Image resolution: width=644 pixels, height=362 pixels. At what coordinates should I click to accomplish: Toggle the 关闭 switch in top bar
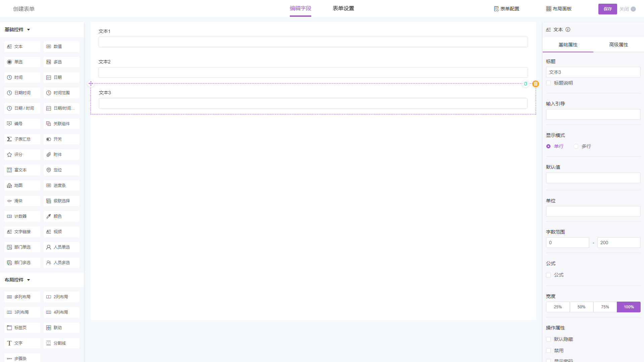[633, 9]
